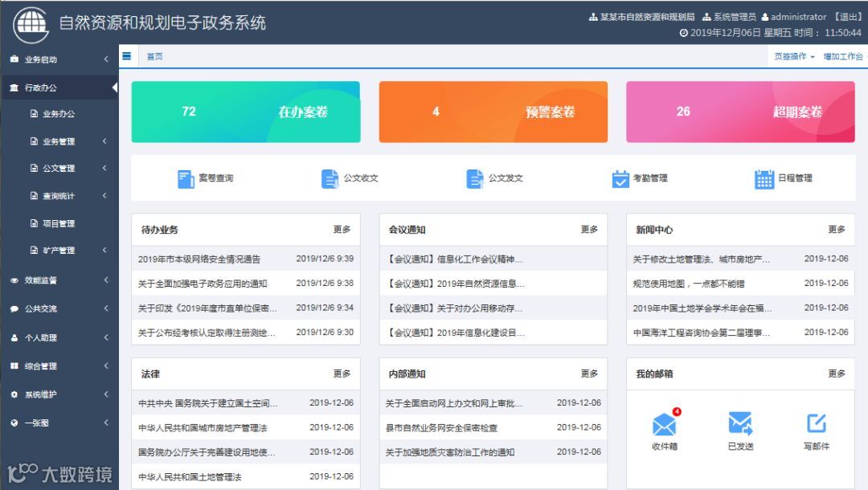Expand 一张图 menu chevron

click(x=106, y=423)
